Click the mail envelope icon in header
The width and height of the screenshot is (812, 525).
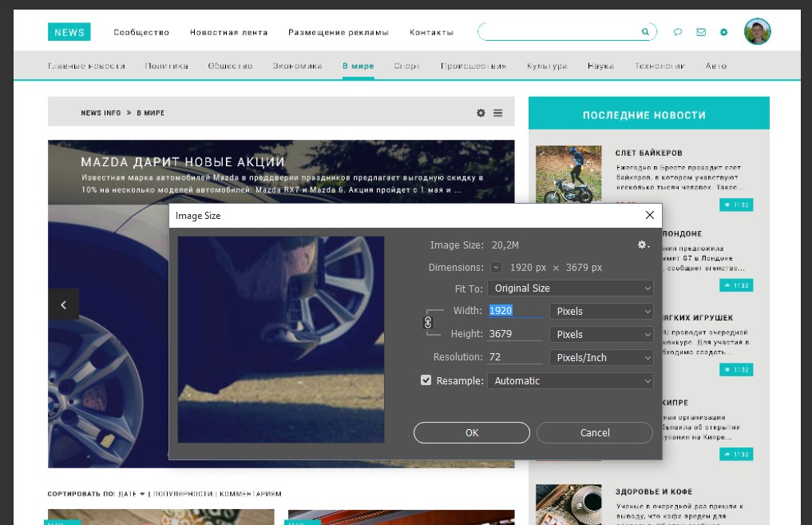[701, 32]
